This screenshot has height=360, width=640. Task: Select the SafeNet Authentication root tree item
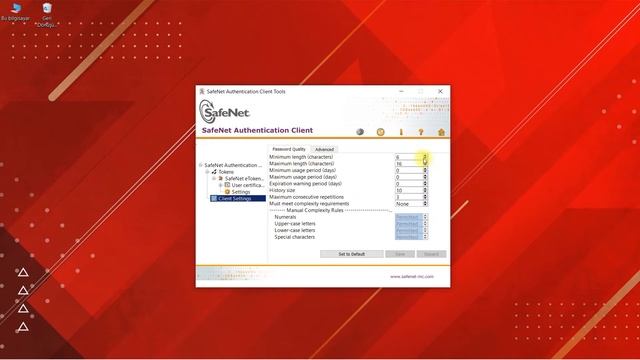pos(233,165)
